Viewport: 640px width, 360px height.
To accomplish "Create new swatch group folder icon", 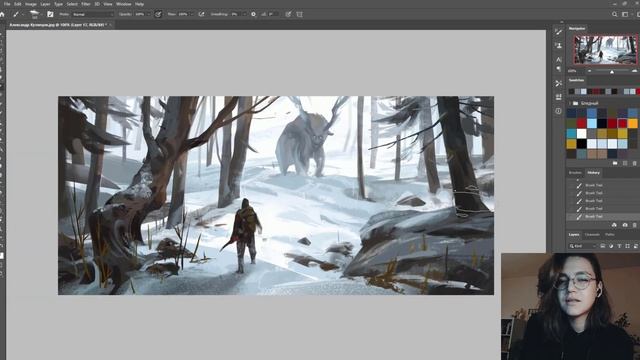I will tap(615, 163).
